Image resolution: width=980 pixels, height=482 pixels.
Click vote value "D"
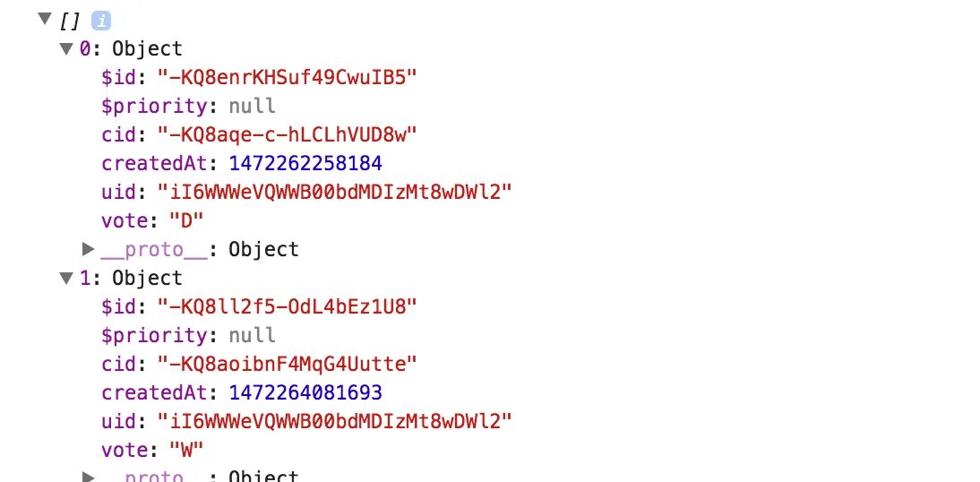[x=187, y=220]
